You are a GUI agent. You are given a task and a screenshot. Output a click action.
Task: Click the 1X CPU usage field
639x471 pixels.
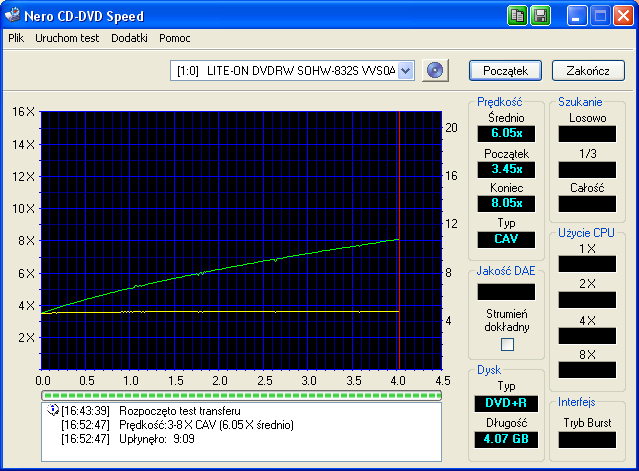click(587, 264)
